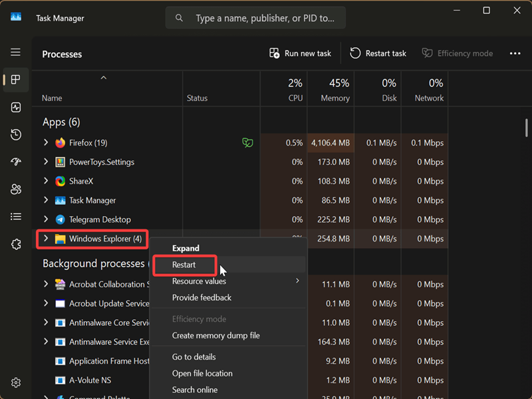Viewport: 532px width, 399px height.
Task: Click the search box in title bar
Action: coord(256,19)
